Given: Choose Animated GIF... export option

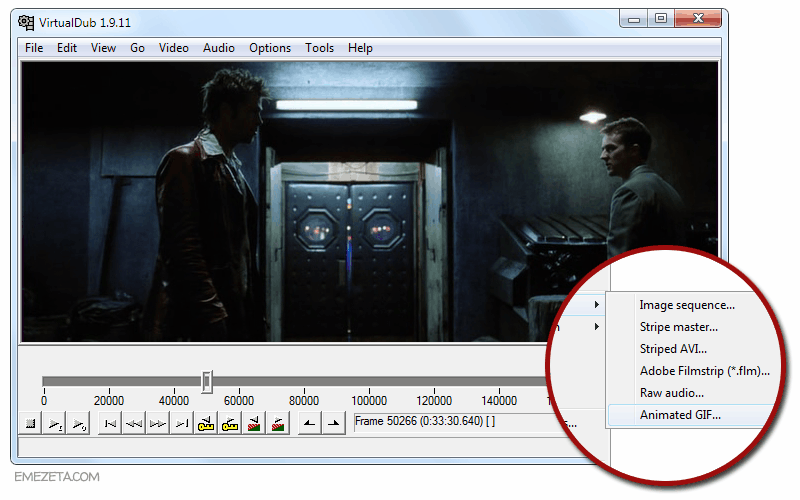Looking at the screenshot, I should 680,415.
